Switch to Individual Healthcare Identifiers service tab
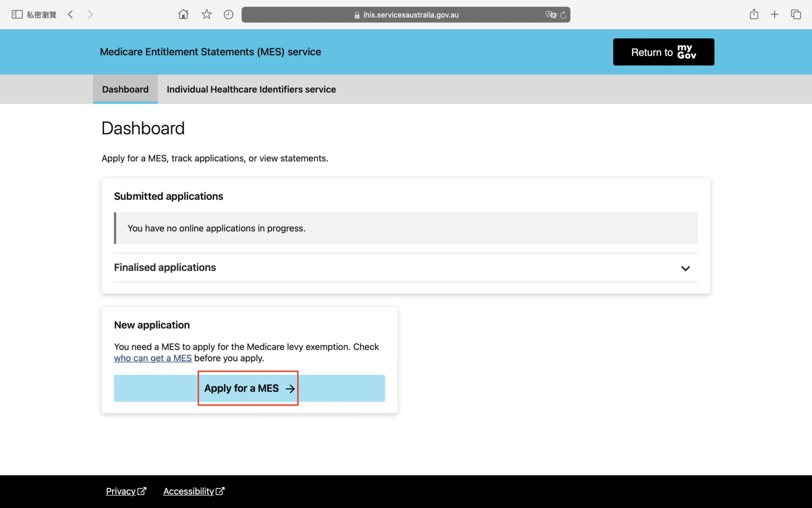Viewport: 812px width, 508px height. [251, 89]
